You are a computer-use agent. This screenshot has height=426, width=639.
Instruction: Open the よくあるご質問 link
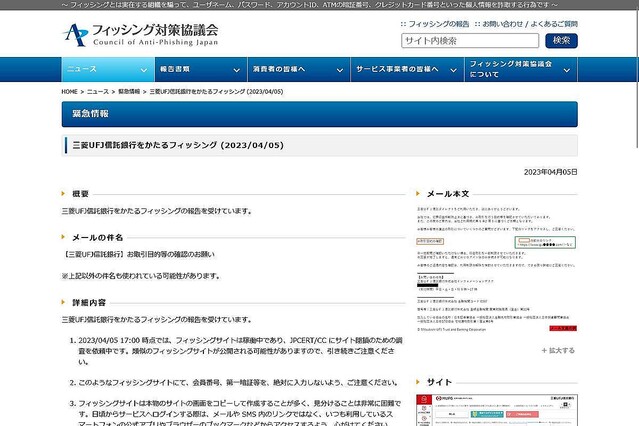pos(554,24)
